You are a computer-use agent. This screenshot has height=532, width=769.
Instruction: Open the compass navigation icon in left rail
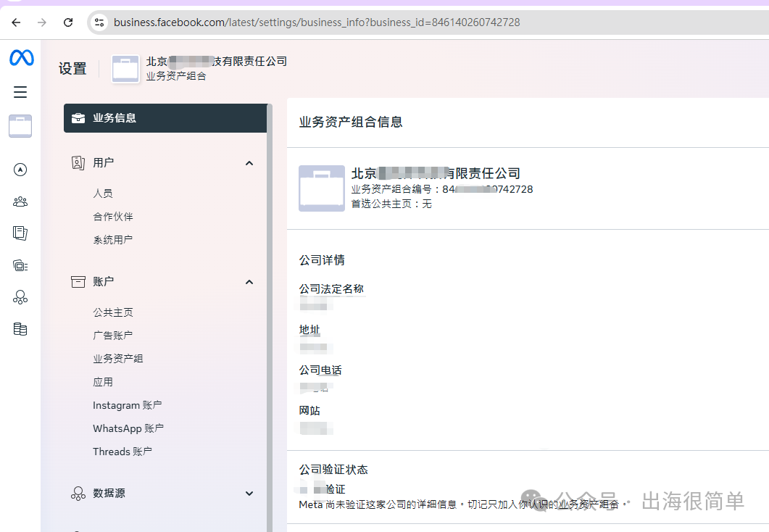[x=20, y=170]
